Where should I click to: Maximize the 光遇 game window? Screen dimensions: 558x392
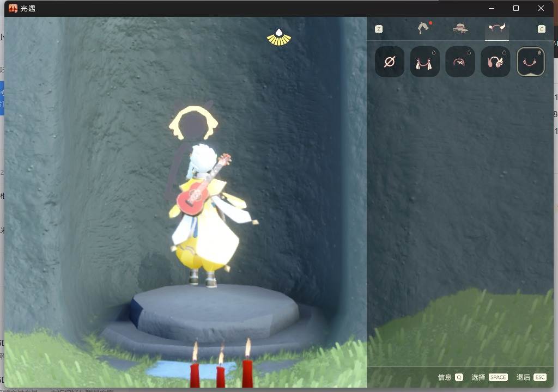point(516,8)
